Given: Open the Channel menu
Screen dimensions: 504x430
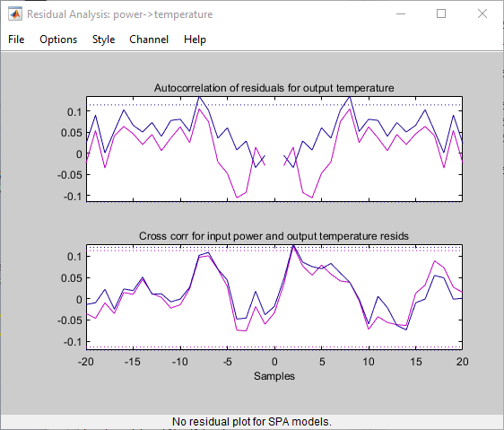Looking at the screenshot, I should (149, 39).
